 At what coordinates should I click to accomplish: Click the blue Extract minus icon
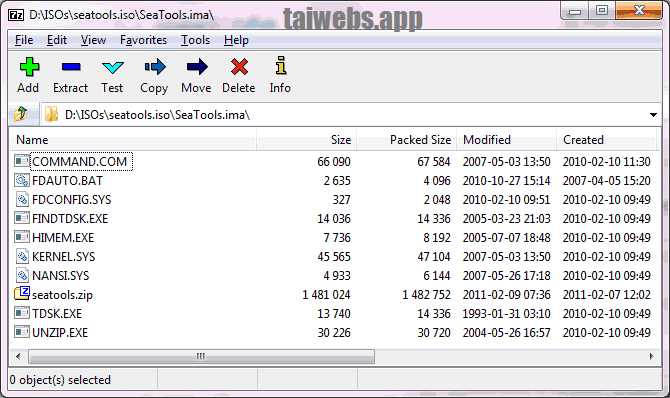tap(71, 67)
